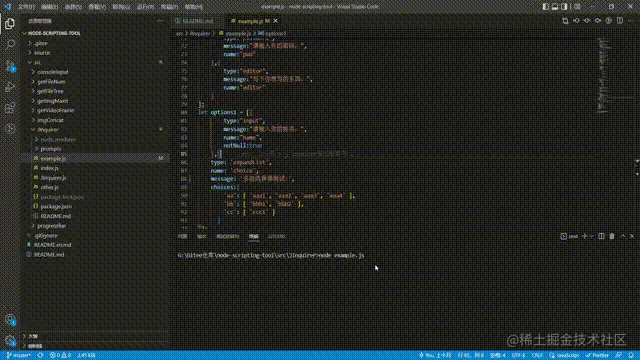Switch to the Debug Console panel tab

tap(228, 236)
